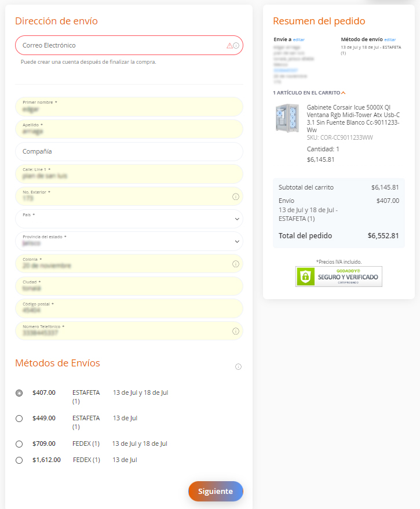This screenshot has width=420, height=509.
Task: Click the Código postal field
Action: pos(129,308)
